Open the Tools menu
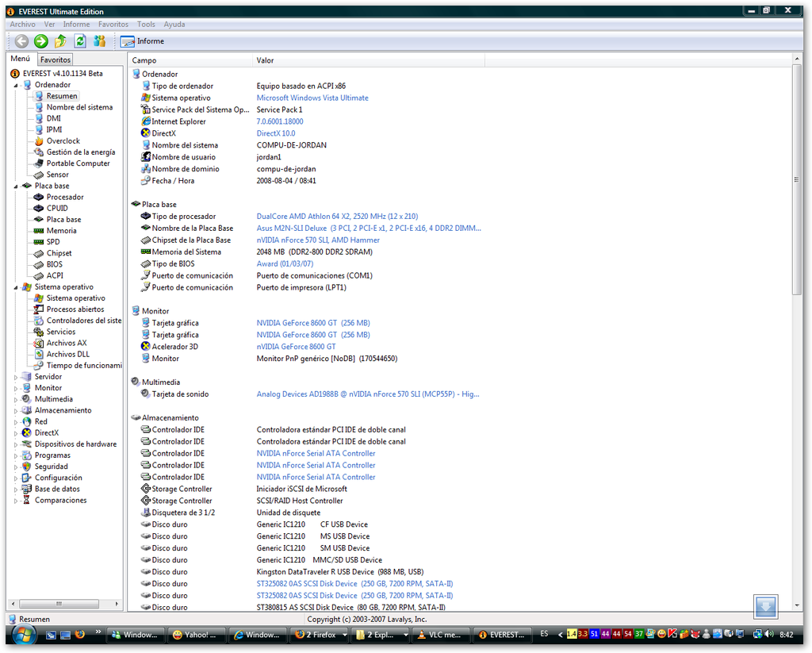Screen dimensions: 812x653 click(x=146, y=25)
